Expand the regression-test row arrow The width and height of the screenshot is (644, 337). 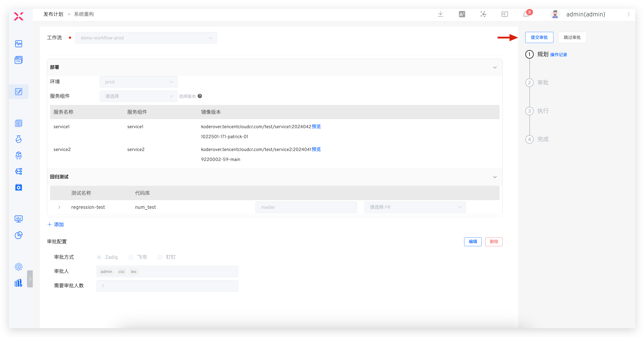coord(59,207)
